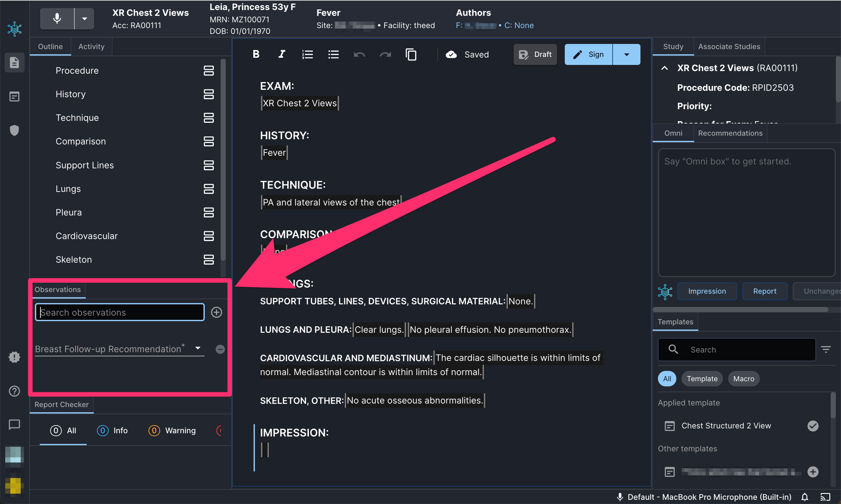Remove Breast Follow-up Recommendation with the minus icon
This screenshot has height=504, width=841.
220,349
